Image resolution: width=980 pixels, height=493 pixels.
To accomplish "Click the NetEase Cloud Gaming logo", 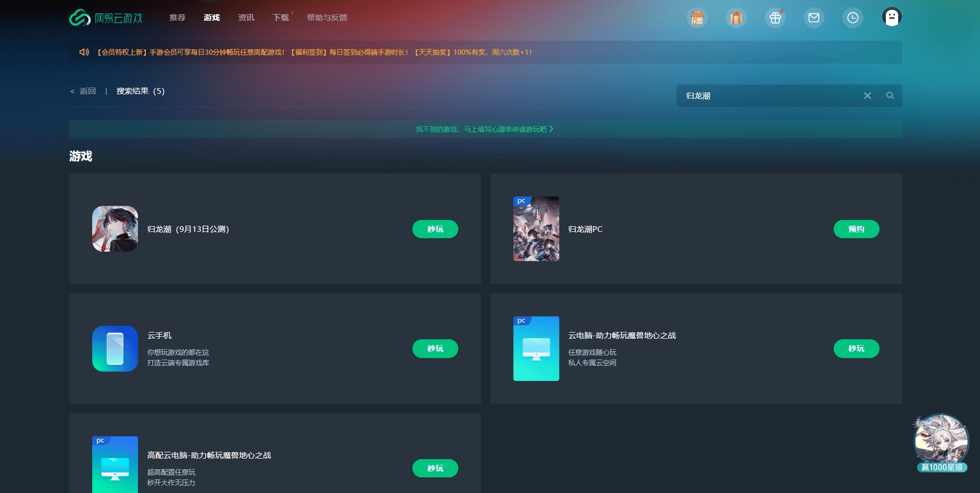I will point(106,18).
